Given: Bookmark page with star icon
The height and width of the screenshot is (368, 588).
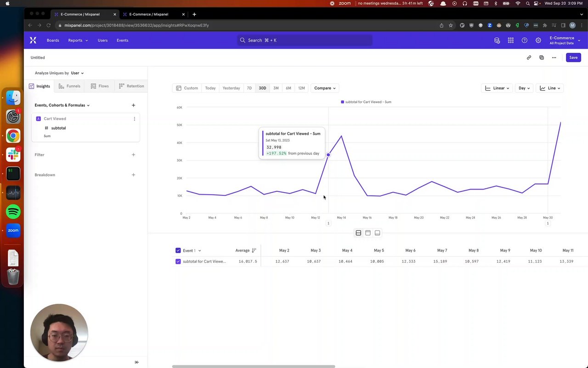Looking at the screenshot, I should click(x=451, y=25).
